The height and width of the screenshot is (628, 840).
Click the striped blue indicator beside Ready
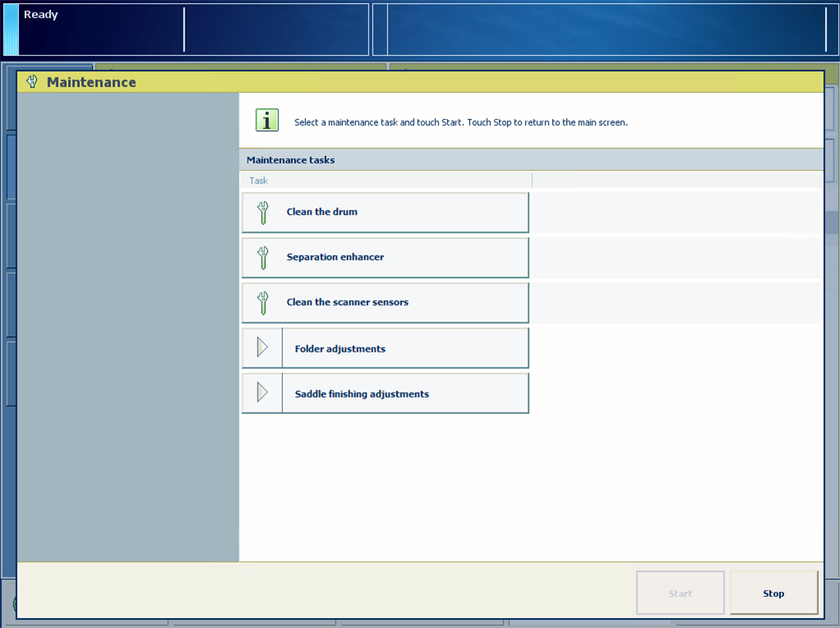point(11,30)
